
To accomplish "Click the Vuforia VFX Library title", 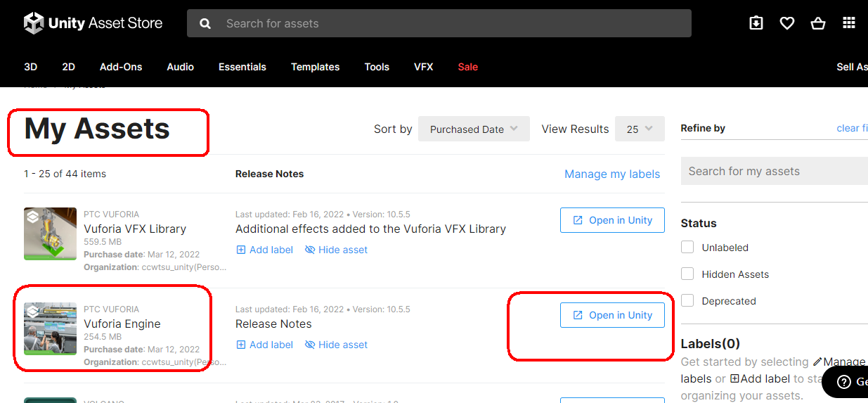I will tap(135, 229).
